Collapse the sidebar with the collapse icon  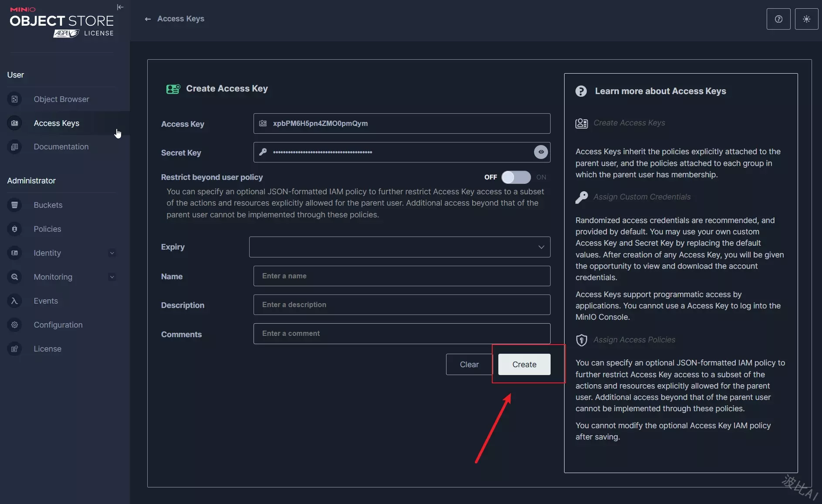pyautogui.click(x=120, y=7)
